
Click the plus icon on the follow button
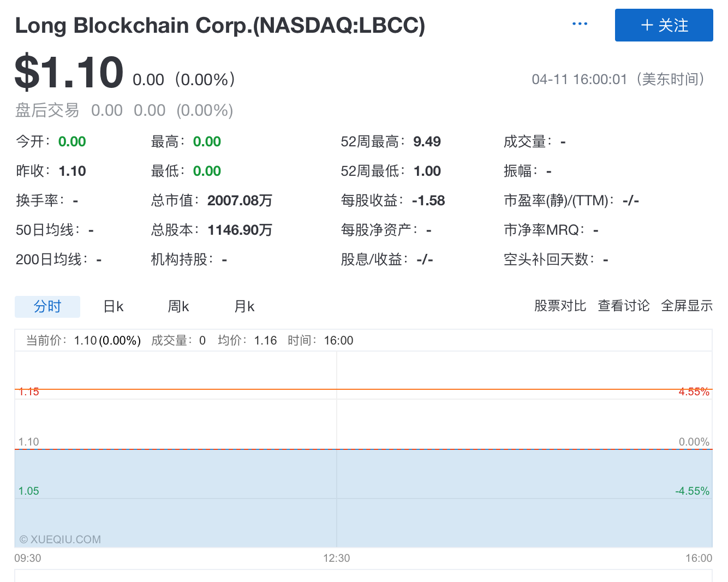point(647,25)
